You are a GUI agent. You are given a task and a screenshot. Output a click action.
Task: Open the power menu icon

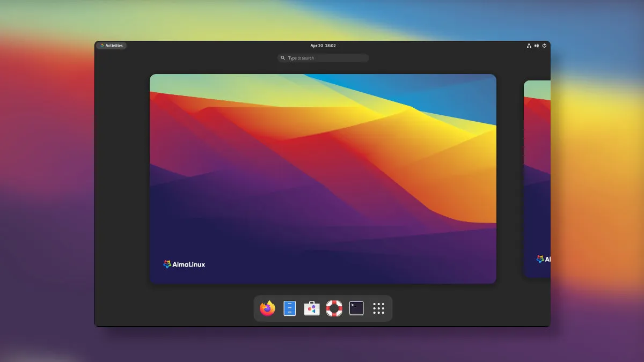[x=544, y=46]
